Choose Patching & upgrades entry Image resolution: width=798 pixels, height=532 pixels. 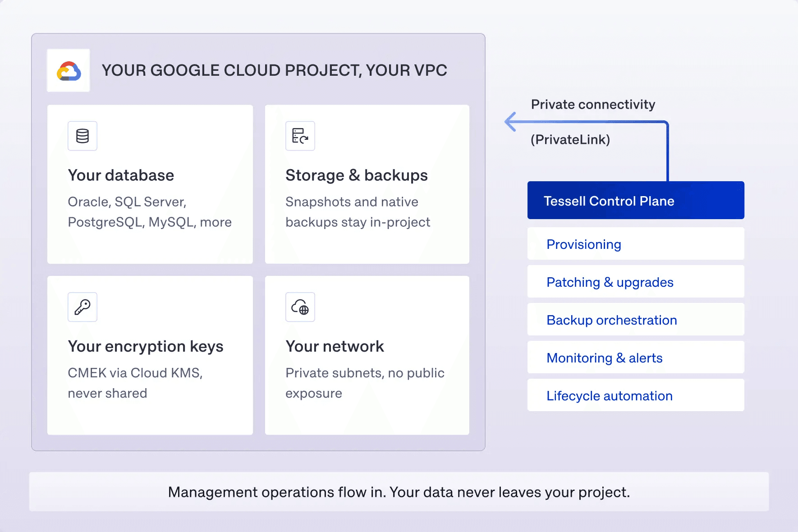[636, 282]
